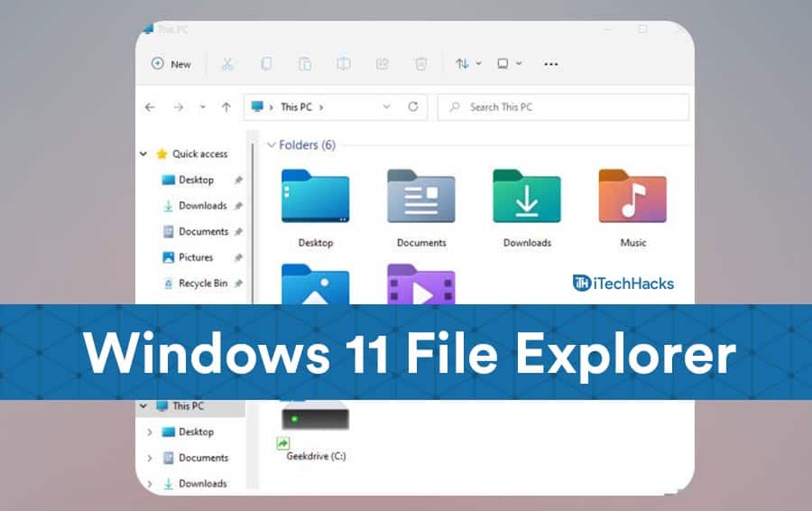This screenshot has height=511, width=812.
Task: Collapse the Folders (6) group
Action: (x=271, y=145)
